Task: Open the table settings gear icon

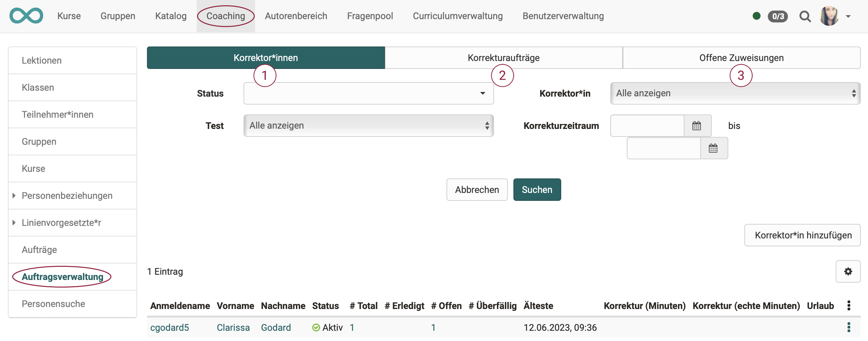Action: point(849,271)
